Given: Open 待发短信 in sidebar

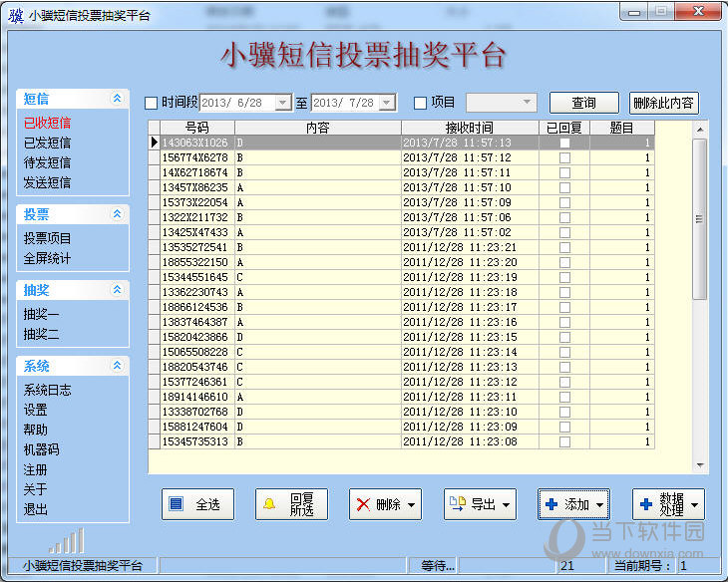Looking at the screenshot, I should [x=47, y=162].
